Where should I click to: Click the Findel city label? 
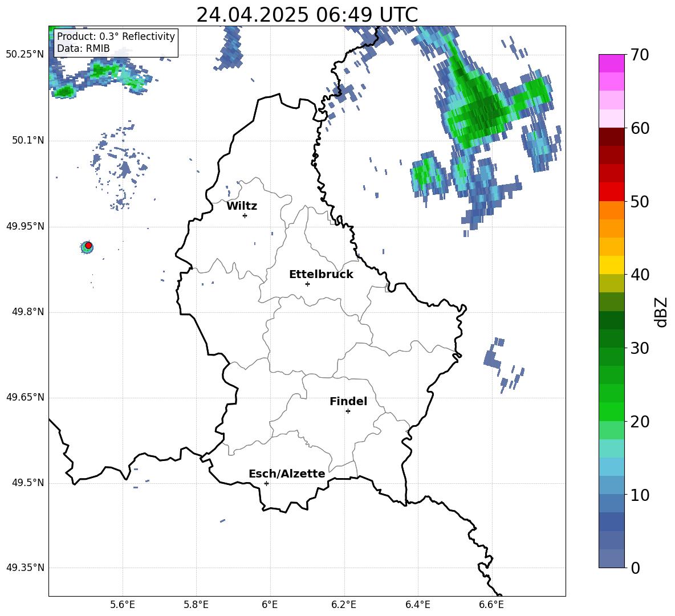[348, 401]
